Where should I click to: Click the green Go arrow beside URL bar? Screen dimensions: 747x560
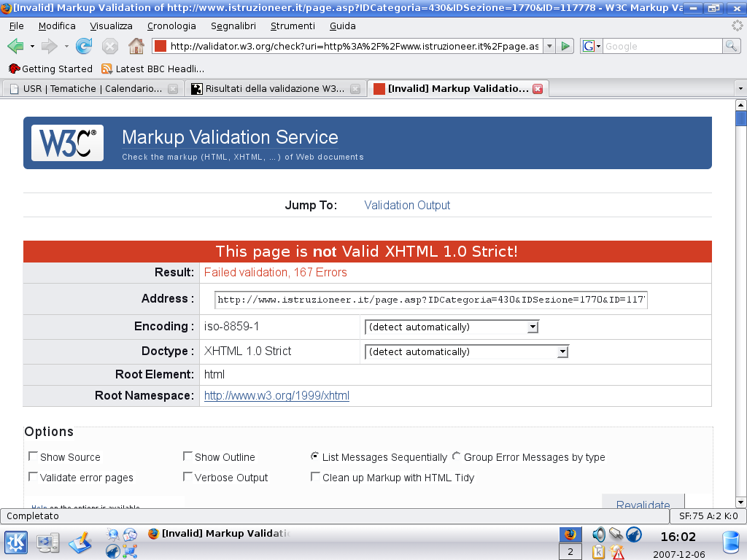(x=565, y=46)
